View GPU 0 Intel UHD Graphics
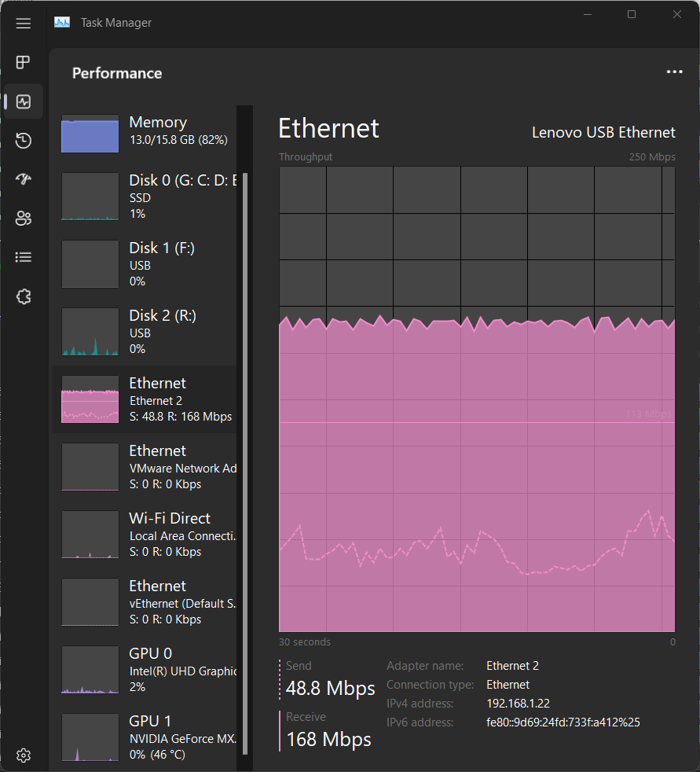The height and width of the screenshot is (772, 700). tap(148, 671)
